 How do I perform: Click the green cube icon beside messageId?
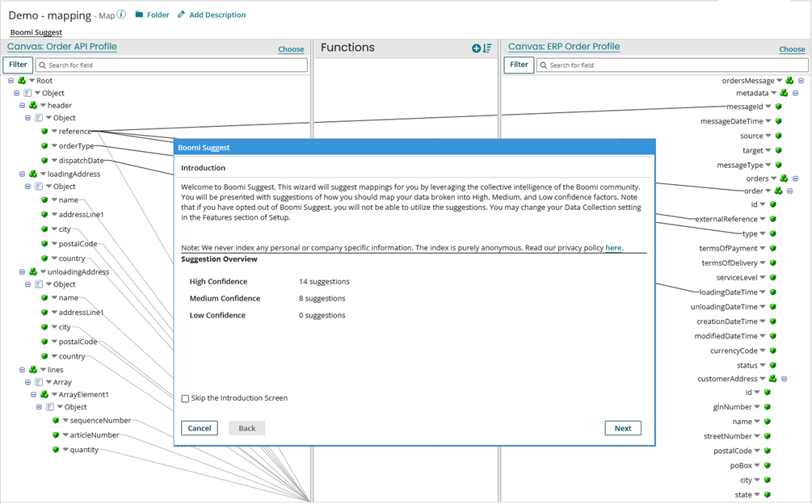(x=778, y=107)
